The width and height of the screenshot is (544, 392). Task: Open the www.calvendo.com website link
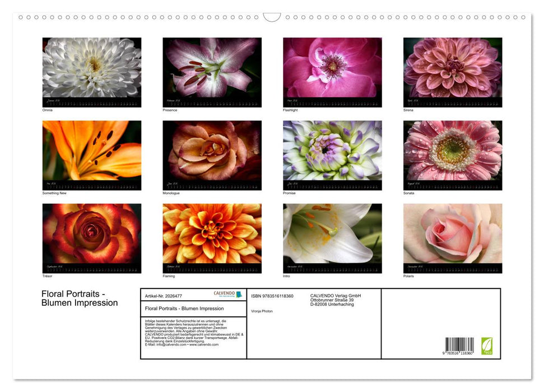click(203, 344)
